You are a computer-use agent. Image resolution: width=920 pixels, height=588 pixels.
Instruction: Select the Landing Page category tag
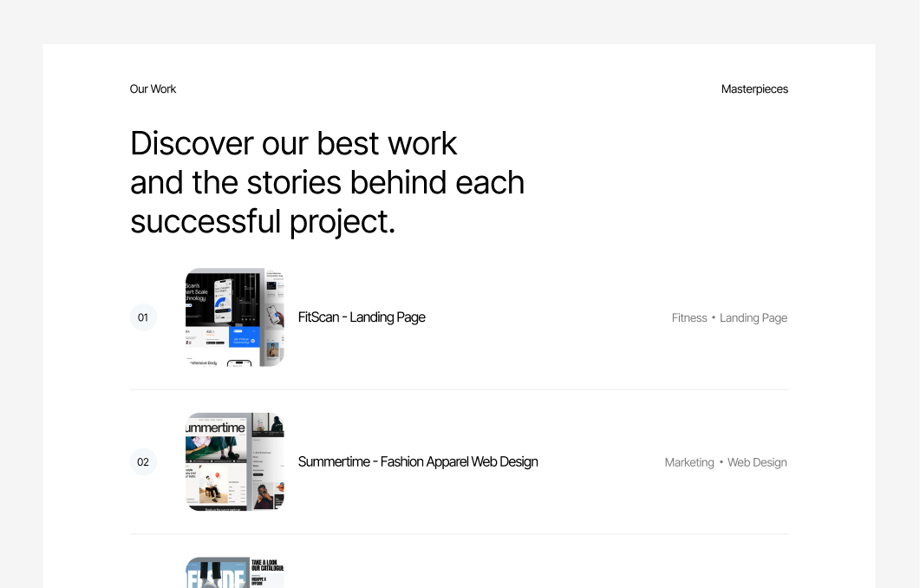[x=754, y=317]
